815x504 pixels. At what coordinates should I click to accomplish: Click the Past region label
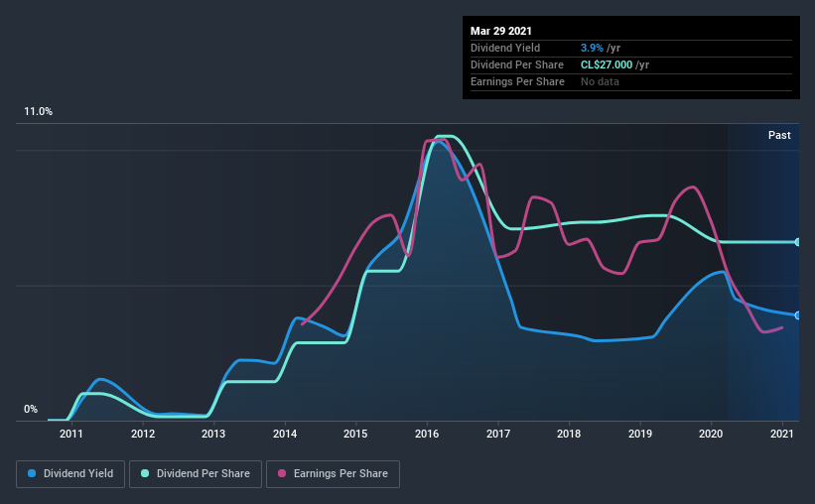779,135
